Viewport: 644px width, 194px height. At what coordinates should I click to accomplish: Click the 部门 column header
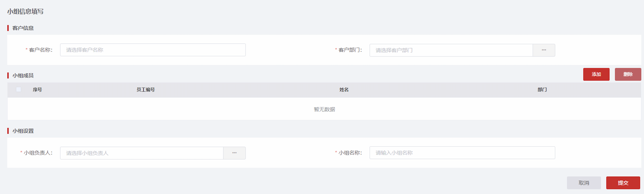(x=542, y=90)
